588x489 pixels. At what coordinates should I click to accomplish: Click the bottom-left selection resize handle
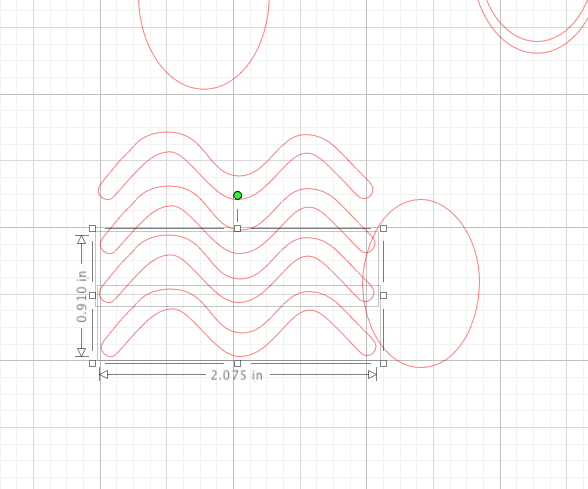pos(93,363)
